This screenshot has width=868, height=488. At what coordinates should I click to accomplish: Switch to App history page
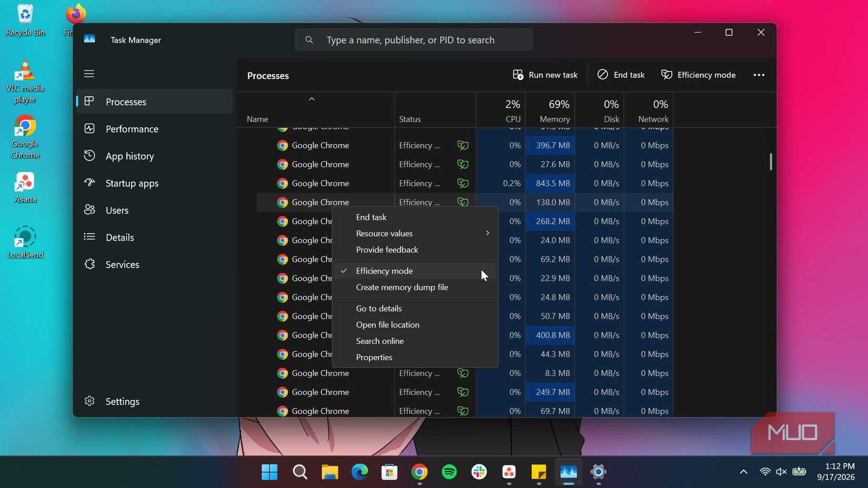click(154, 156)
